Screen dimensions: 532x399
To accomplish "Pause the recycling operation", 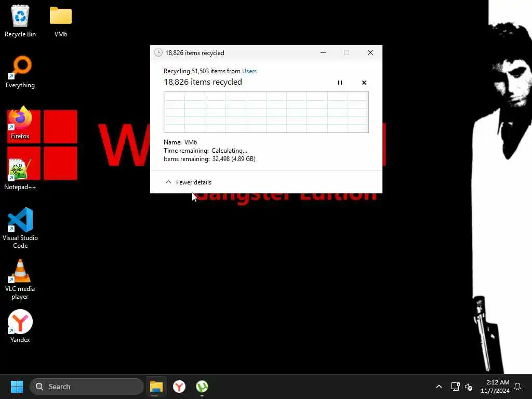I will 340,83.
